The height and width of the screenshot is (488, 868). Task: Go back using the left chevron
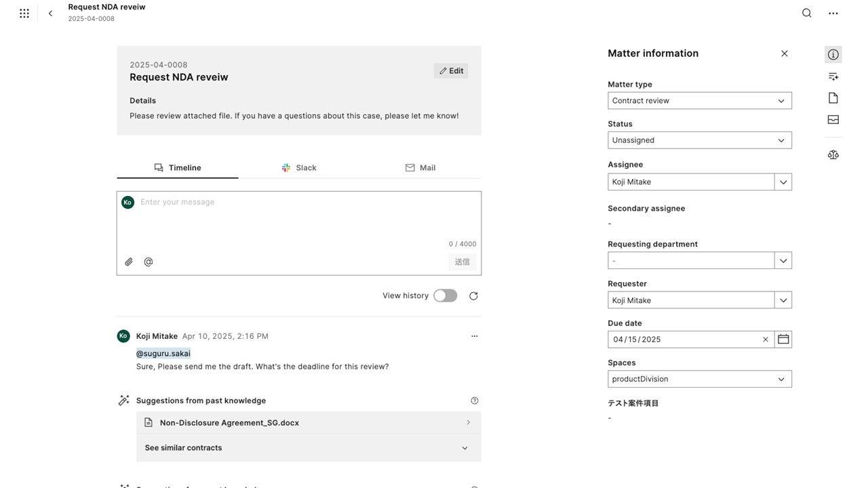tap(50, 14)
